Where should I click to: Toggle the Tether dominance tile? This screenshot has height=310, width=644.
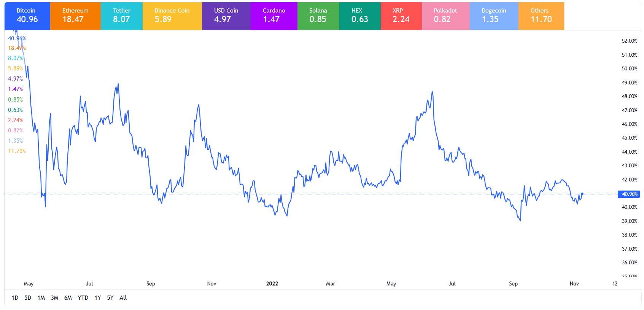pyautogui.click(x=122, y=16)
